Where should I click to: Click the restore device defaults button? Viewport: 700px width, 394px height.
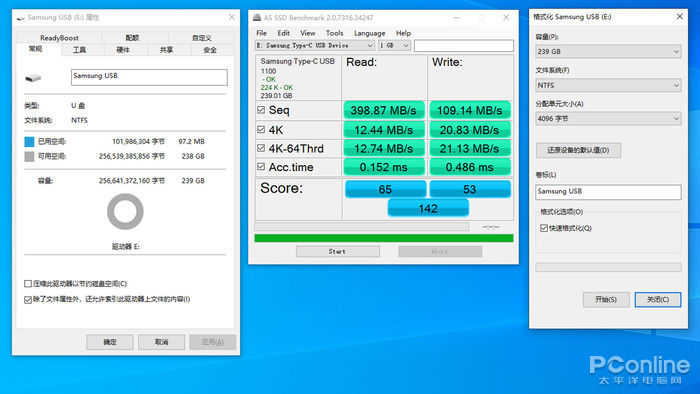[x=578, y=150]
